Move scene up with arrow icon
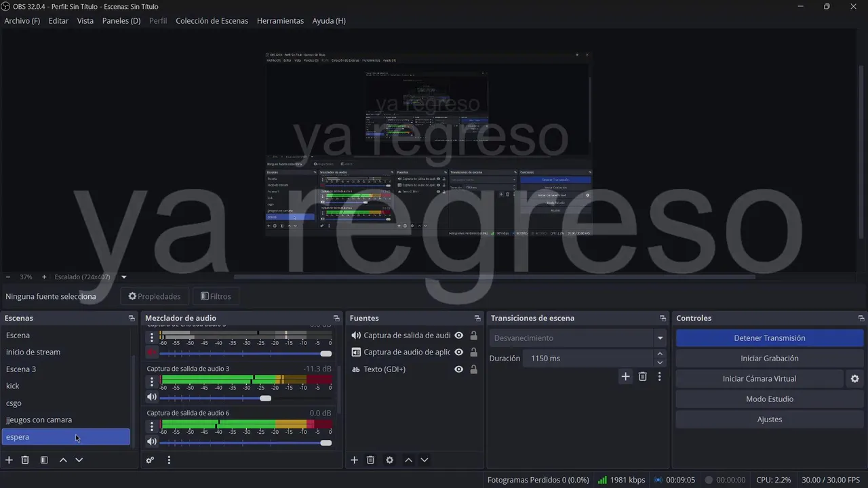Viewport: 868px width, 488px height. coord(63,460)
